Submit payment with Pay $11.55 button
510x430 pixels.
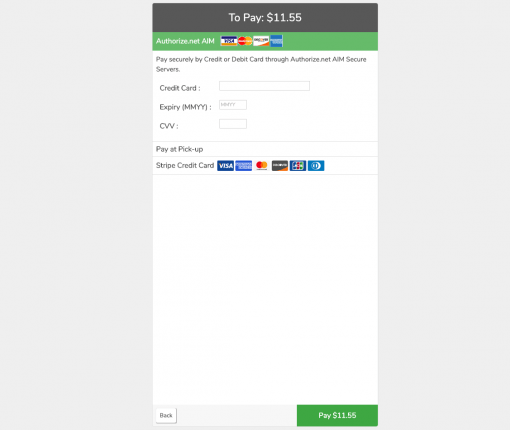coord(337,415)
